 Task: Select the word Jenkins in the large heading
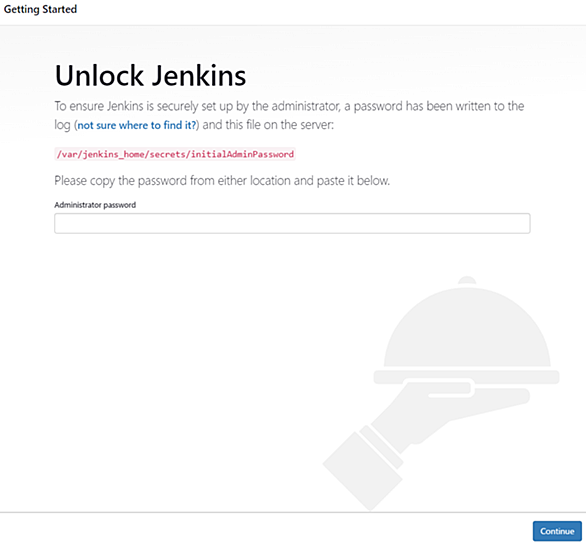click(x=199, y=75)
